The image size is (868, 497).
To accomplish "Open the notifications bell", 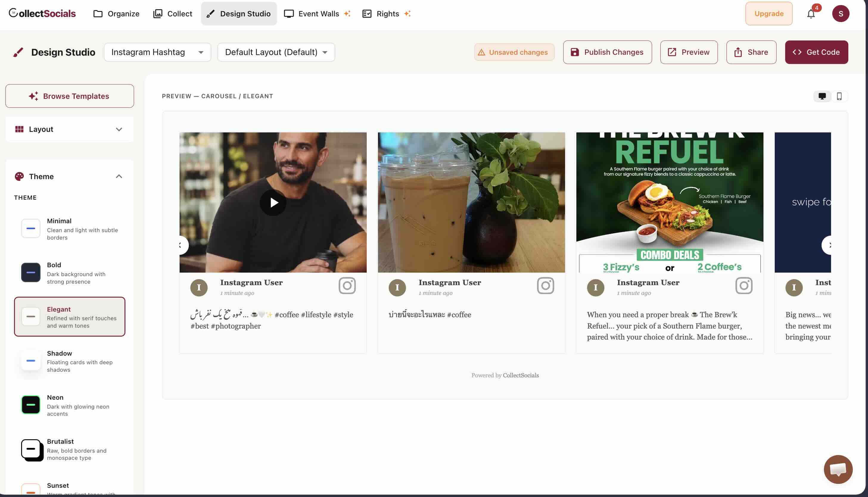I will click(811, 14).
